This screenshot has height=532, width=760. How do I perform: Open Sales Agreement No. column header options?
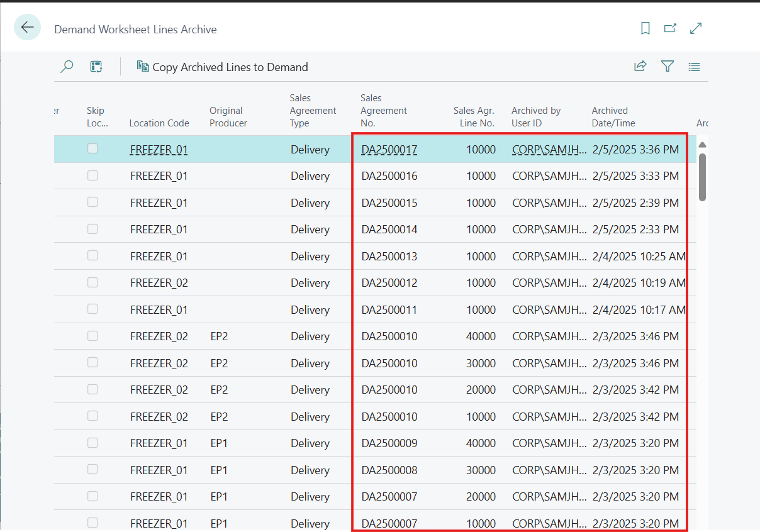pos(384,111)
